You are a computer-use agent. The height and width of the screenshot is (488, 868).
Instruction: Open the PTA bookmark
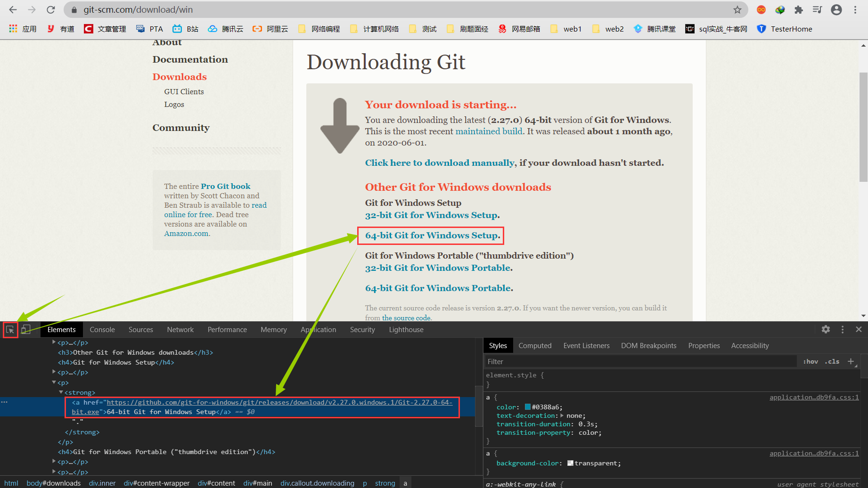[149, 29]
